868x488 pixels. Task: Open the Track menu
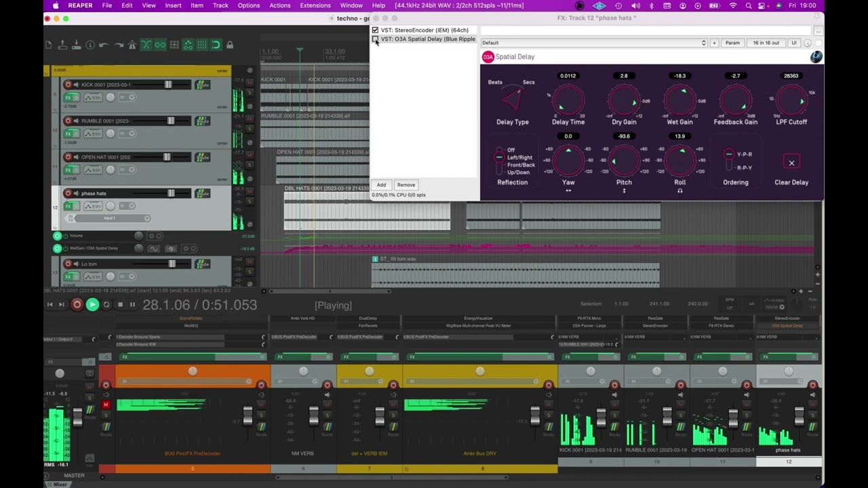220,5
